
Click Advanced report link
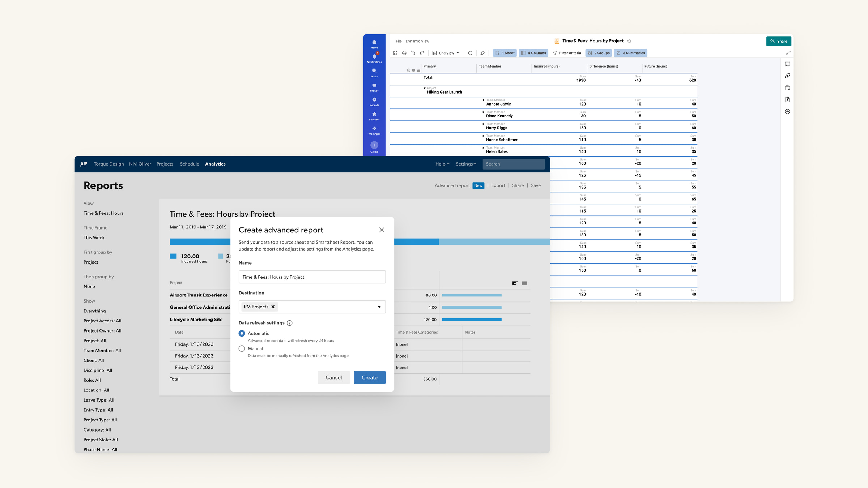pos(452,185)
